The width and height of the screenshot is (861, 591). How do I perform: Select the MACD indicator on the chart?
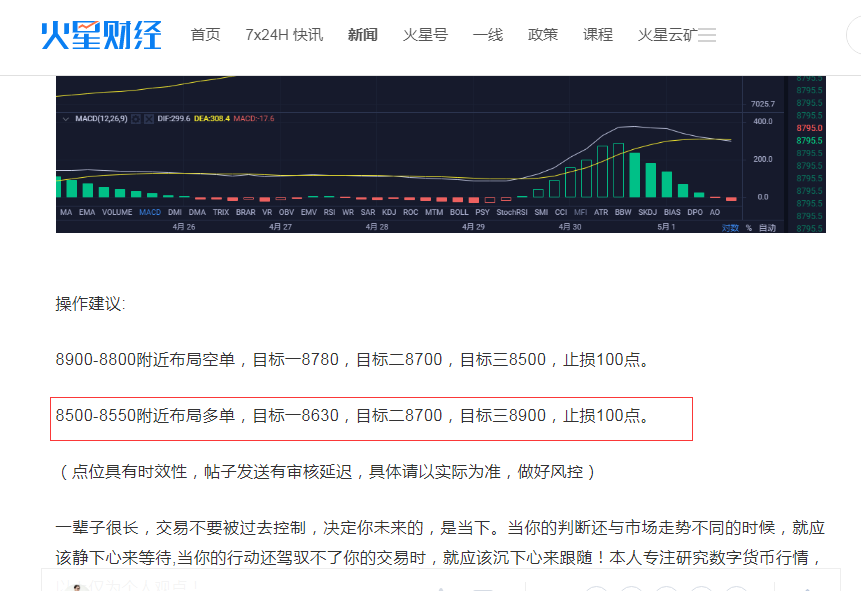click(150, 212)
